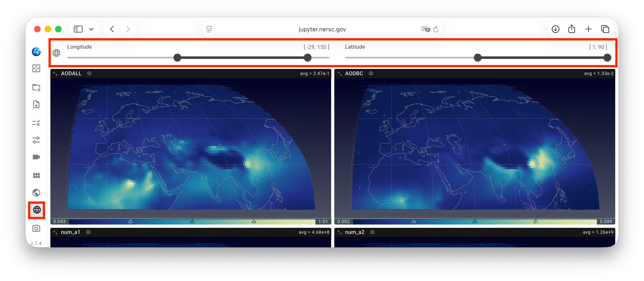The height and width of the screenshot is (281, 644).
Task: Click the solid earth projection icon
Action: point(36,193)
